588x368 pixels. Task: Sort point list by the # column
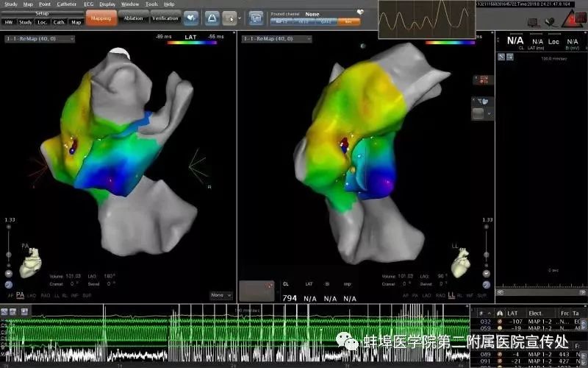(x=481, y=314)
